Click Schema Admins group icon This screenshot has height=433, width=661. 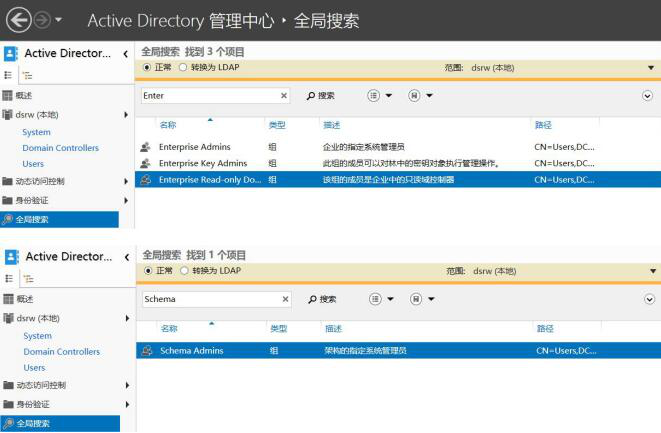[147, 350]
